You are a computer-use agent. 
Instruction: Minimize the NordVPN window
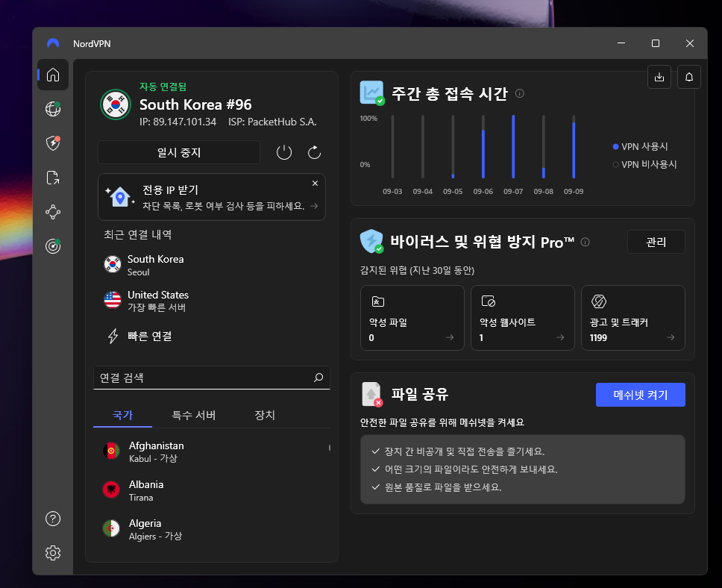(x=621, y=43)
